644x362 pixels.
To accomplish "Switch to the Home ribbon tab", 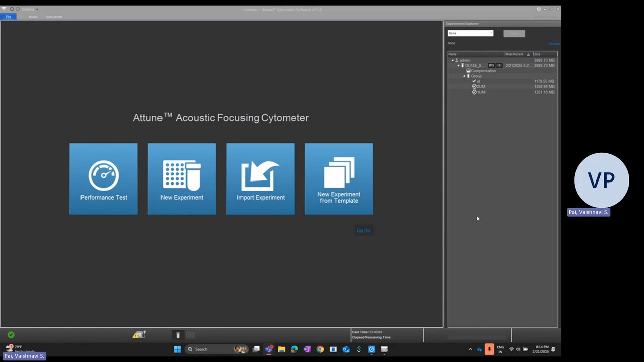I will [x=33, y=17].
